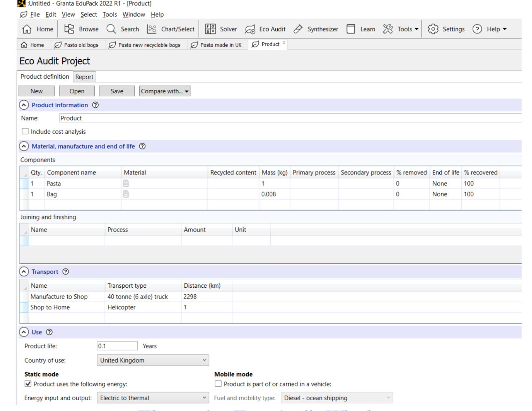Click the material record icon for Pasta
This screenshot has height=411, width=532.
(126, 184)
